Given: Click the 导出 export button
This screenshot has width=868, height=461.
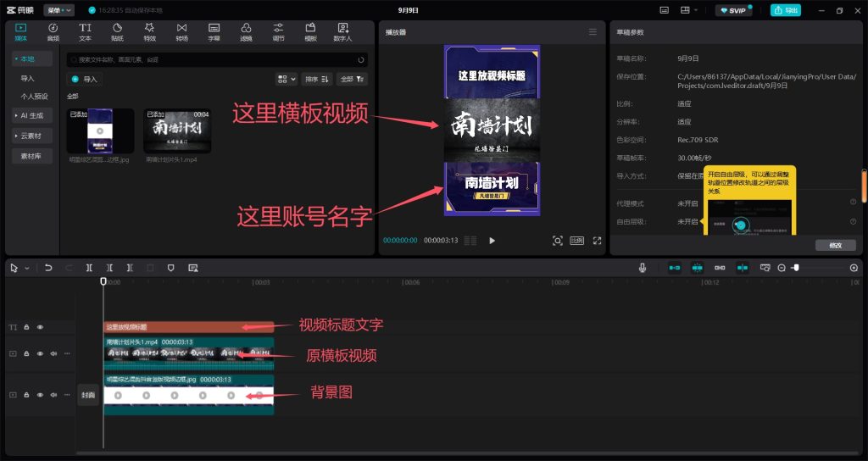Looking at the screenshot, I should click(786, 10).
